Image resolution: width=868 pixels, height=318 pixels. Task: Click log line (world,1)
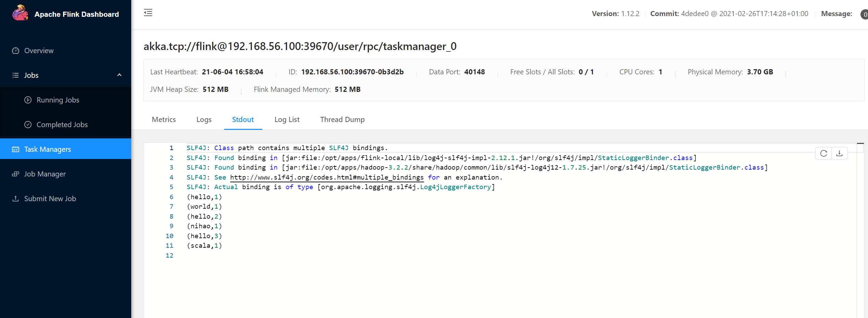(204, 207)
